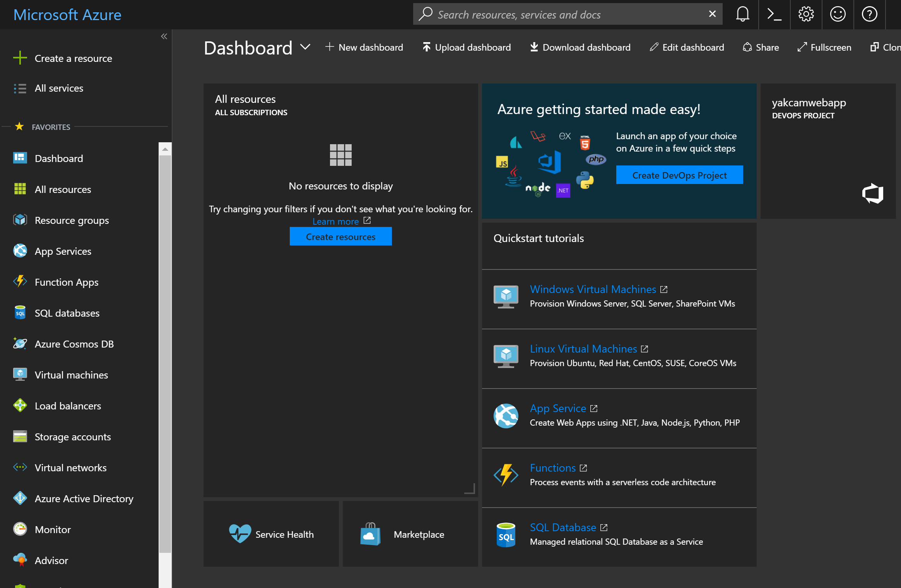Click the sidebar scrollbar up arrow
Image resolution: width=901 pixels, height=588 pixels.
click(165, 149)
